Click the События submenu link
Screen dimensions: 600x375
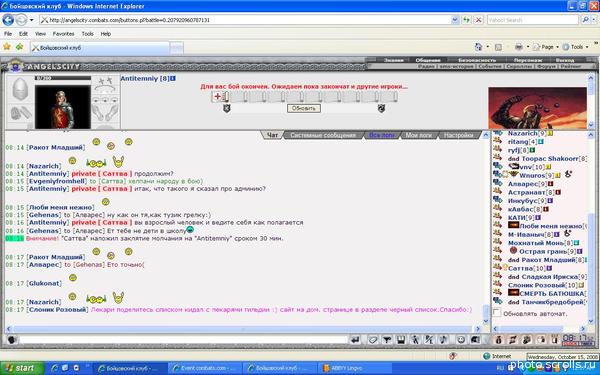pyautogui.click(x=489, y=66)
